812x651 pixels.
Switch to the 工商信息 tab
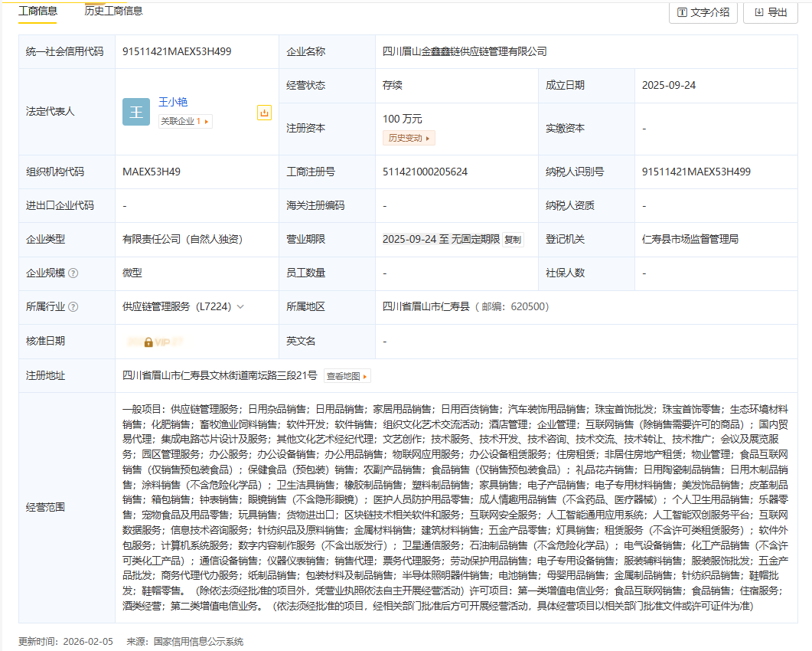38,11
